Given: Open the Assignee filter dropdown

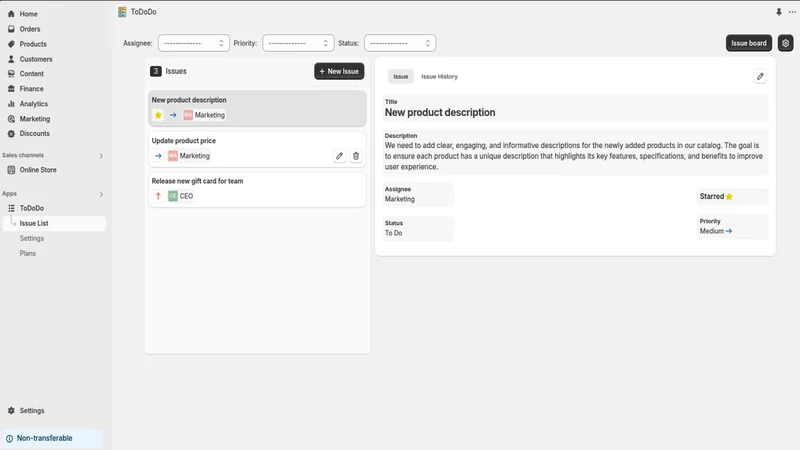Looking at the screenshot, I should pos(193,43).
